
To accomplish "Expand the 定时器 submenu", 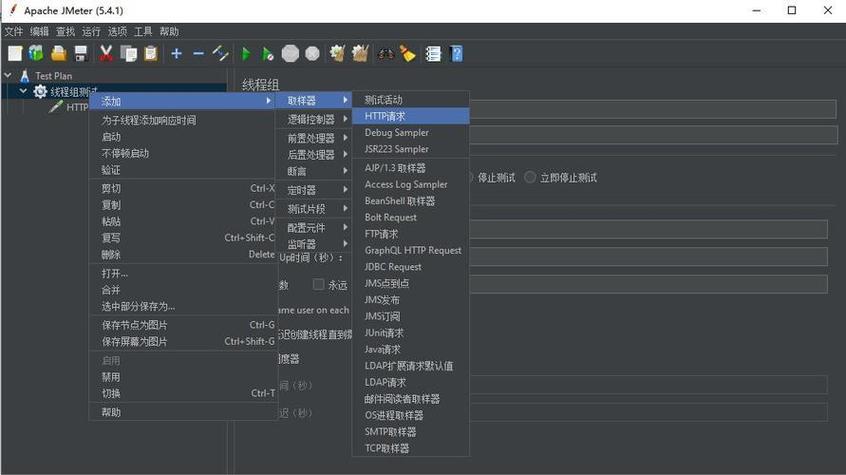I will click(x=313, y=190).
